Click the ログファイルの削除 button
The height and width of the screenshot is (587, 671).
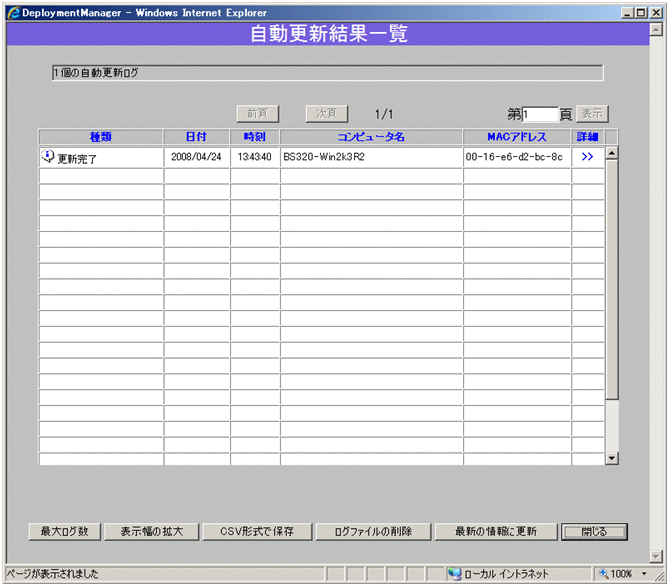[373, 531]
